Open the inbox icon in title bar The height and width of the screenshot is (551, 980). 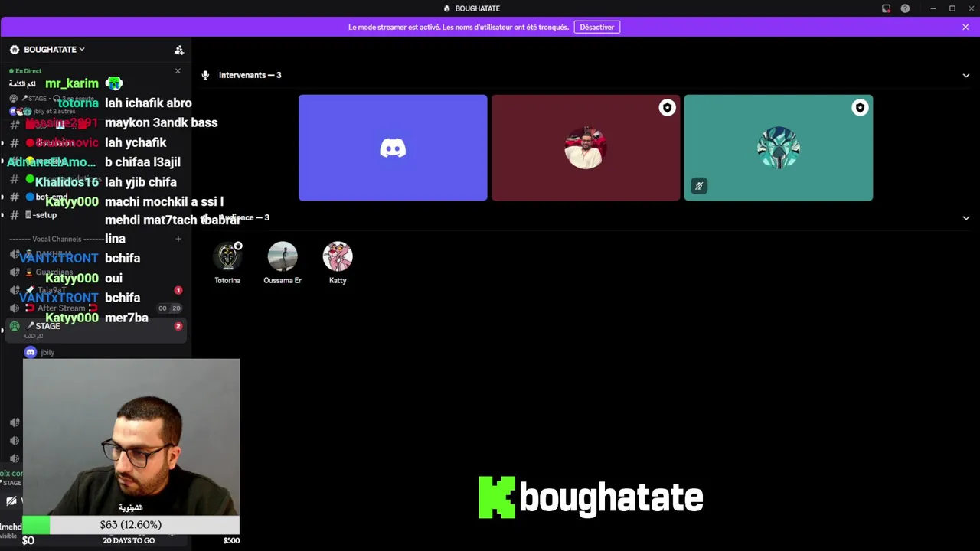coord(886,8)
